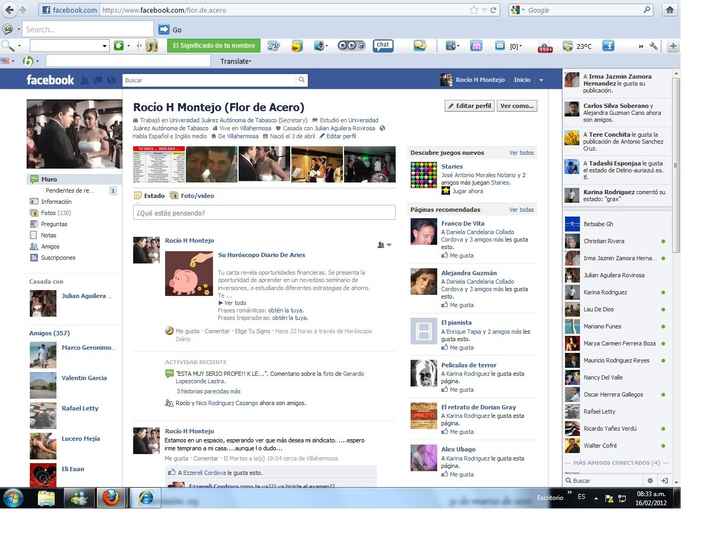Click the Facebook logo
This screenshot has width=720, height=545.
[50, 80]
